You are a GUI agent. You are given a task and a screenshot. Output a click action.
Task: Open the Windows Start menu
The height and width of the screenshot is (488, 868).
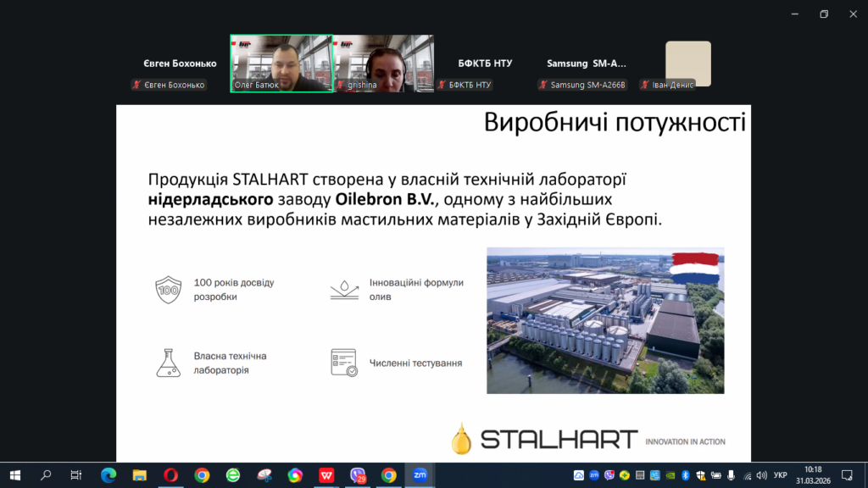14,475
